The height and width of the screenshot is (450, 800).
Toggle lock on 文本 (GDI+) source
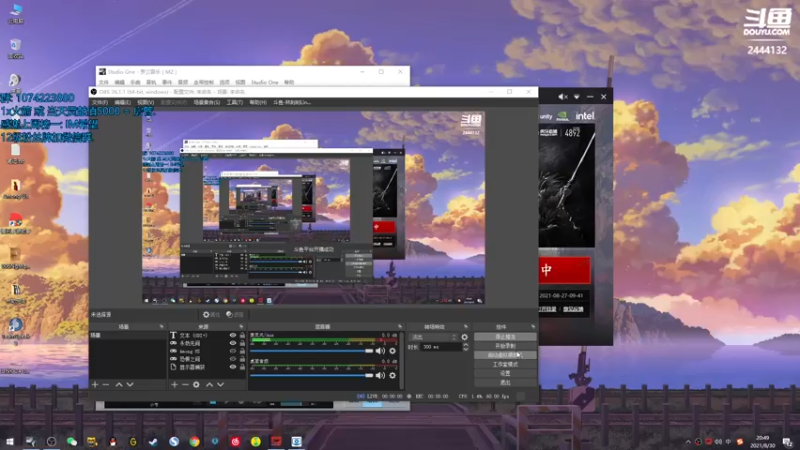(242, 335)
